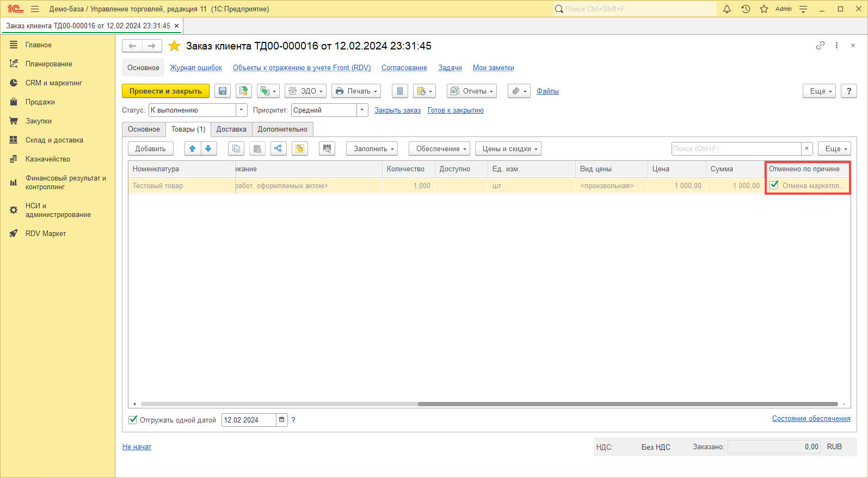Open barcode search icon
Screen dimensions: 868x478
(x=327, y=149)
